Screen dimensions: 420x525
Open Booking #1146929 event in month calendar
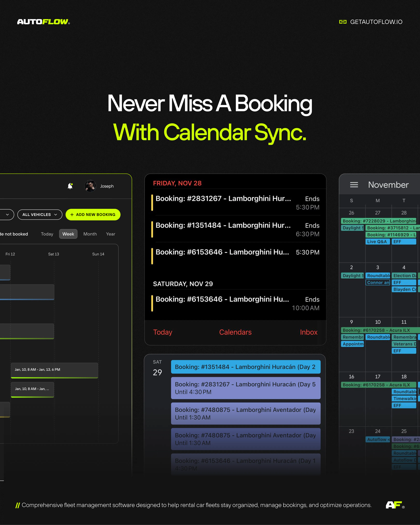[x=391, y=235]
